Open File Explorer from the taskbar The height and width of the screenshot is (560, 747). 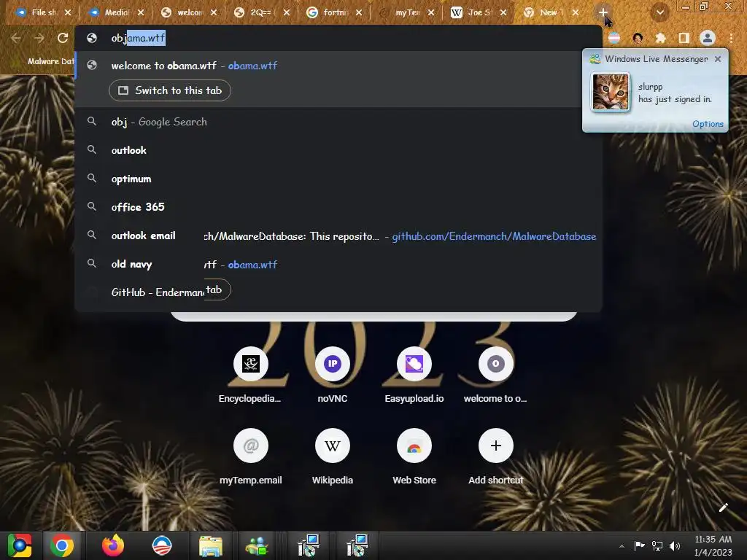[211, 545]
